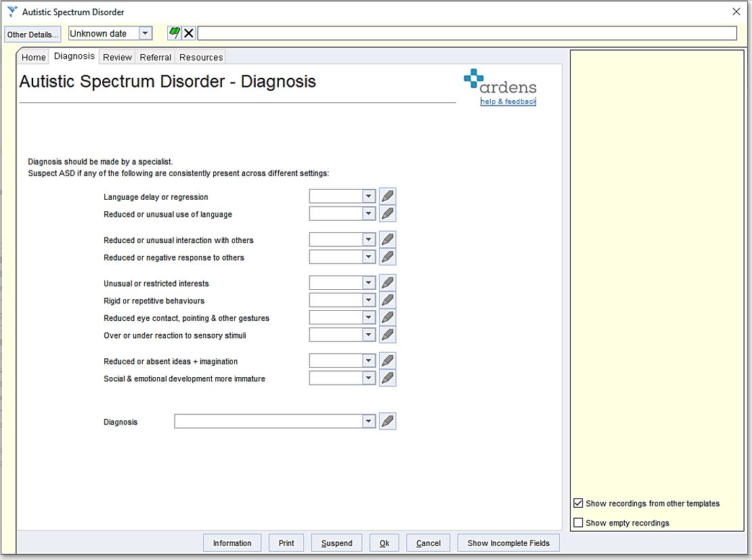Open dropdown for Reduced or negative response to others
Viewport: 752px width, 560px height.
tap(368, 257)
